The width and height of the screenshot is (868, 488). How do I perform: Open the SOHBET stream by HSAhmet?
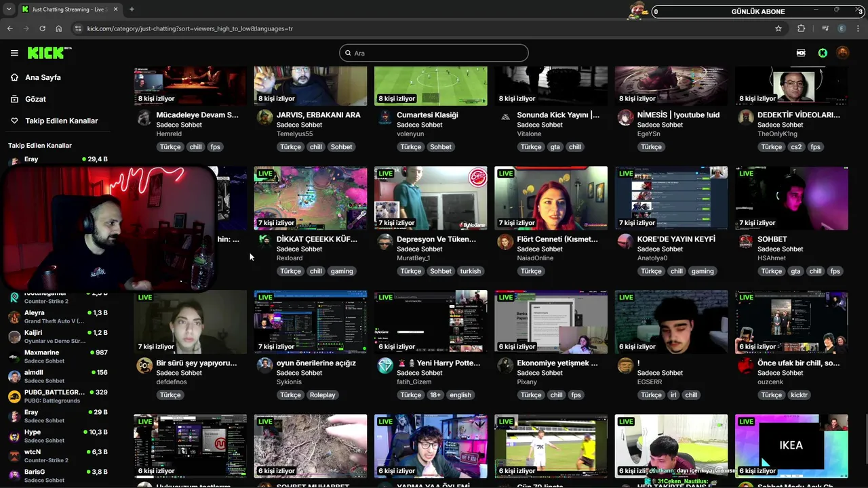pos(791,199)
